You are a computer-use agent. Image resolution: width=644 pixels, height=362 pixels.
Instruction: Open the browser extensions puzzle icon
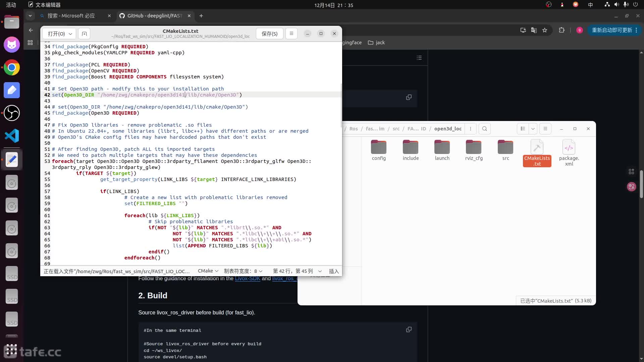[x=561, y=30]
